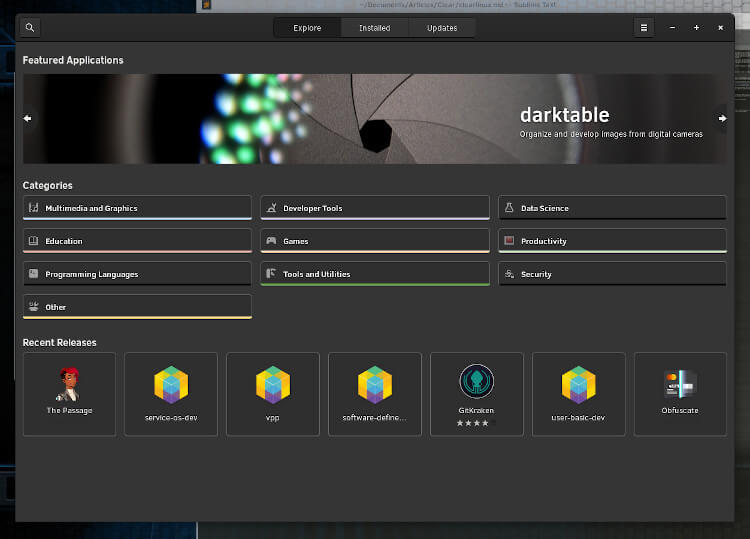Click the Featured Applications heading
The width and height of the screenshot is (750, 539).
coord(73,60)
